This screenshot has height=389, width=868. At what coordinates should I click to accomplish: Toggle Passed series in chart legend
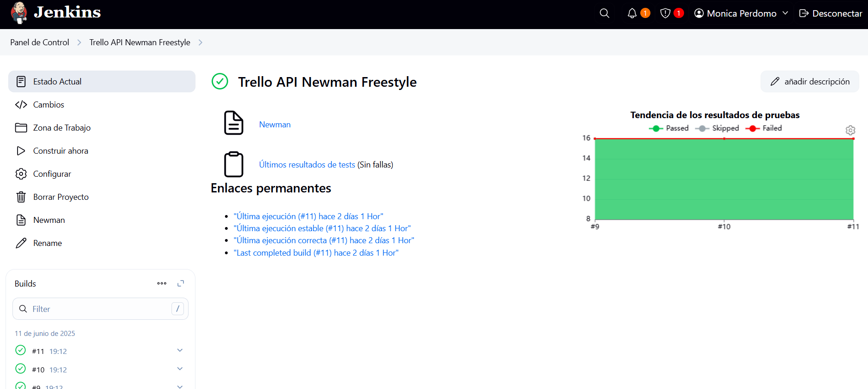[668, 128]
